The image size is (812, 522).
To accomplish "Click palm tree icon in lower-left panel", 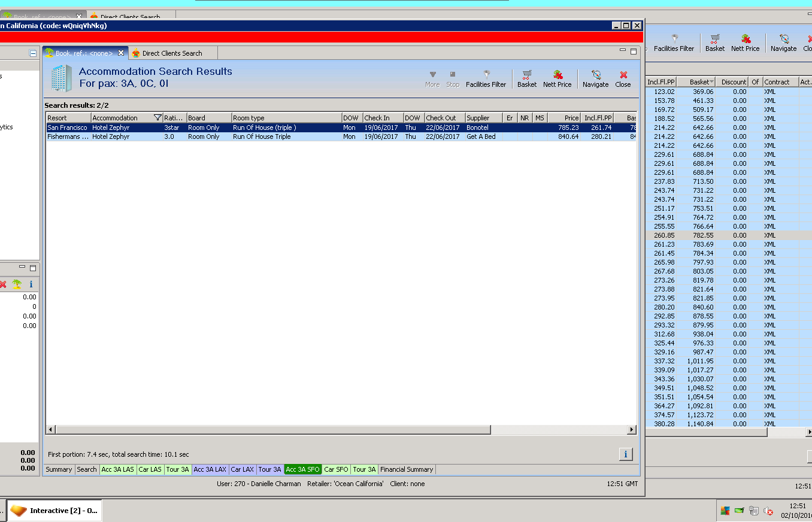I will pos(17,284).
